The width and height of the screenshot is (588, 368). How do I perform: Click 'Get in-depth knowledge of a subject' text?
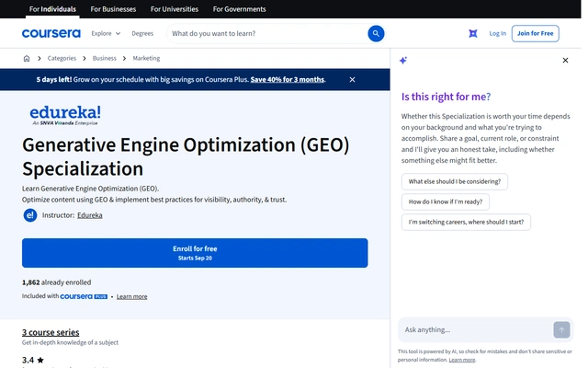pos(70,342)
